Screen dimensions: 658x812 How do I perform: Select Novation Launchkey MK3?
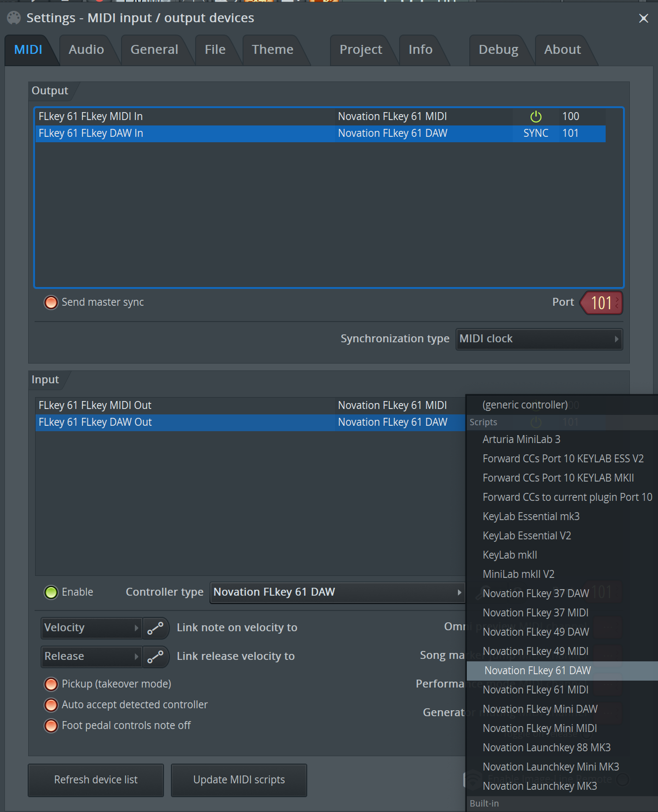tap(562, 786)
